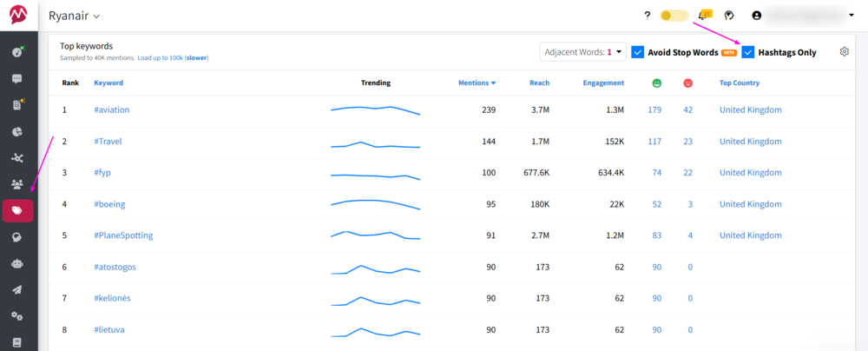868x351 pixels.
Task: Open the notifications bell with 20 badge
Action: click(x=704, y=15)
